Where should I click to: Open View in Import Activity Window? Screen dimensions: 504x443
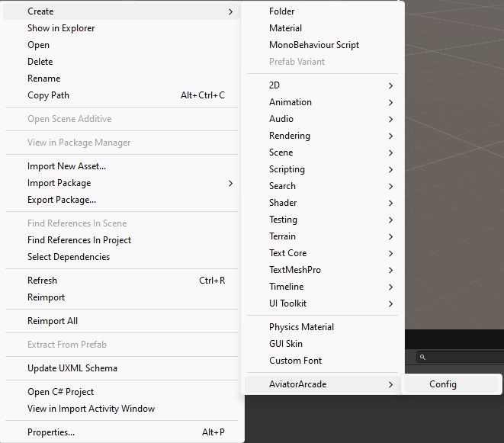click(121, 409)
